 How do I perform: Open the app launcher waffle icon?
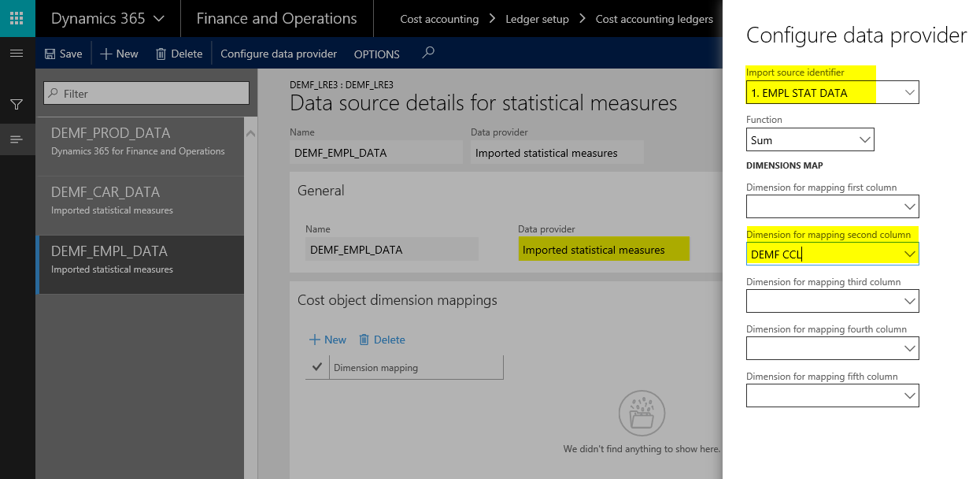coord(17,18)
